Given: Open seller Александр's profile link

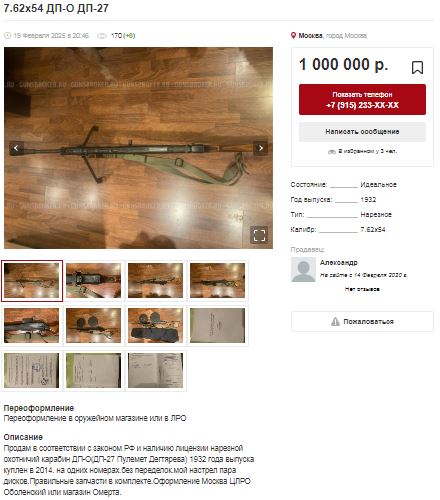Looking at the screenshot, I should [339, 263].
